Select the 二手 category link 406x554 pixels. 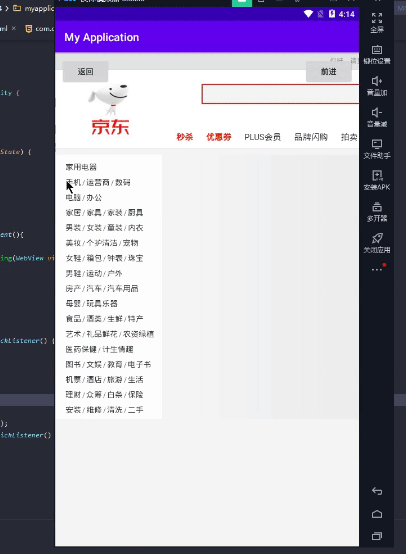coord(135,410)
